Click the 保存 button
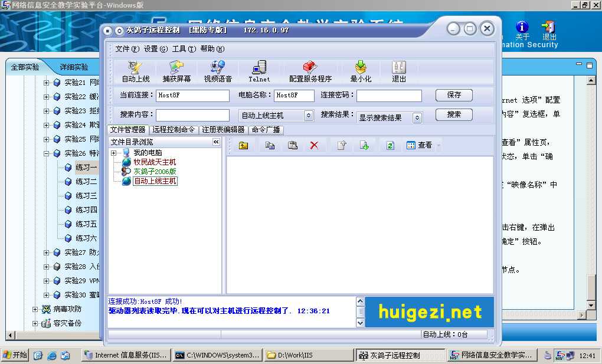The image size is (602, 364). [454, 95]
